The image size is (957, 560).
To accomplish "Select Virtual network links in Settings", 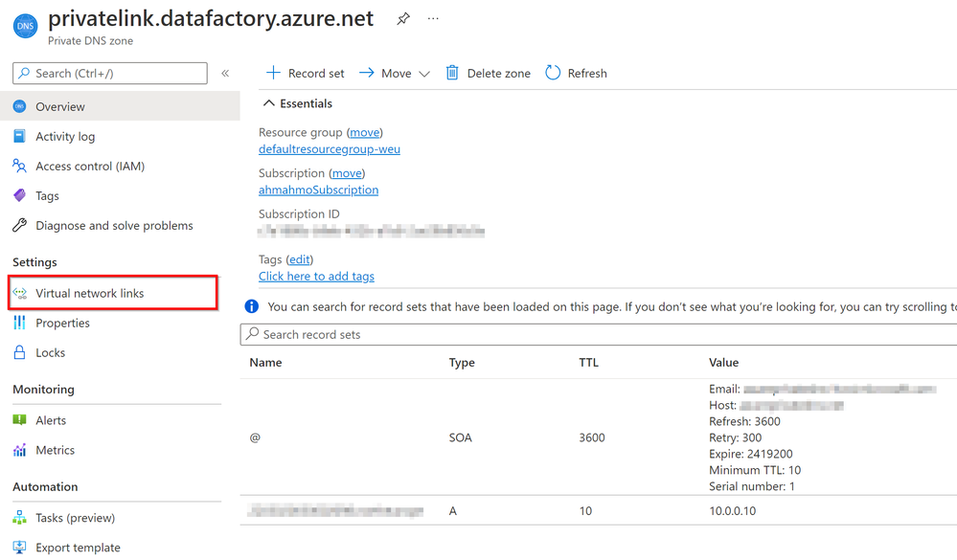I will click(x=89, y=293).
